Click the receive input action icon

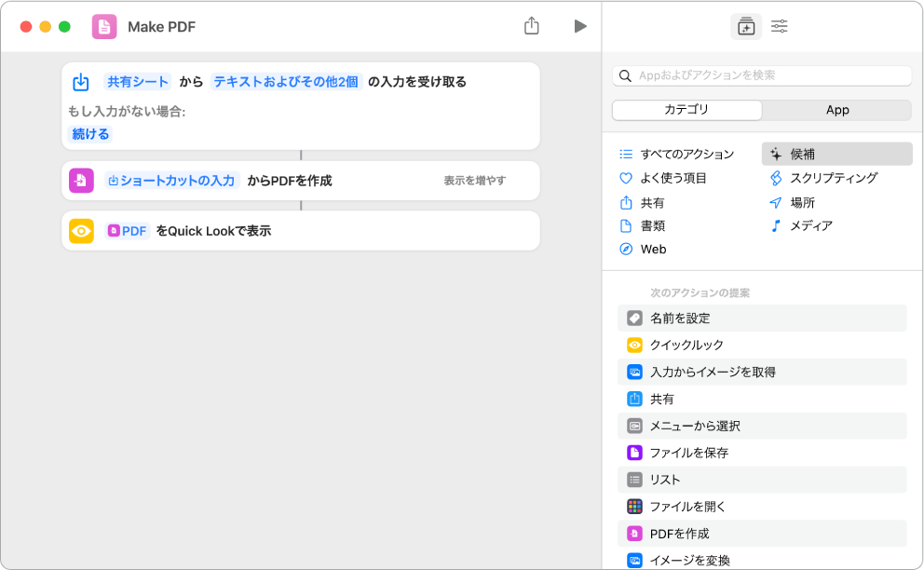[x=81, y=82]
